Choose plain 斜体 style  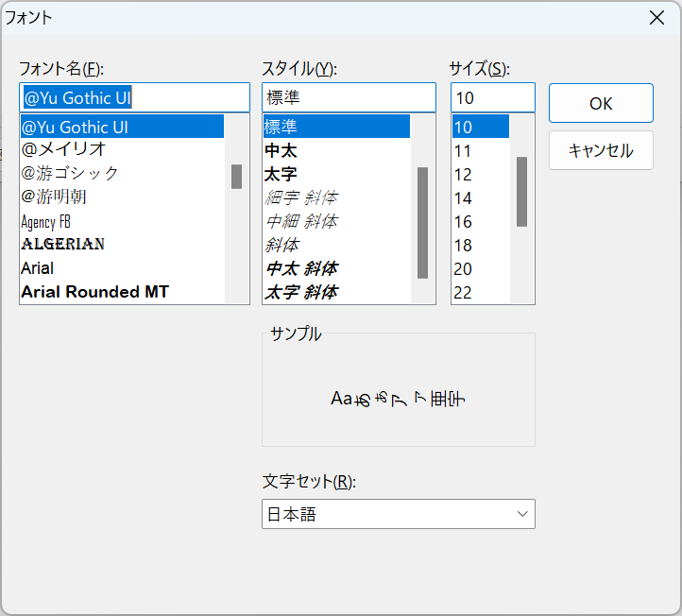point(336,245)
